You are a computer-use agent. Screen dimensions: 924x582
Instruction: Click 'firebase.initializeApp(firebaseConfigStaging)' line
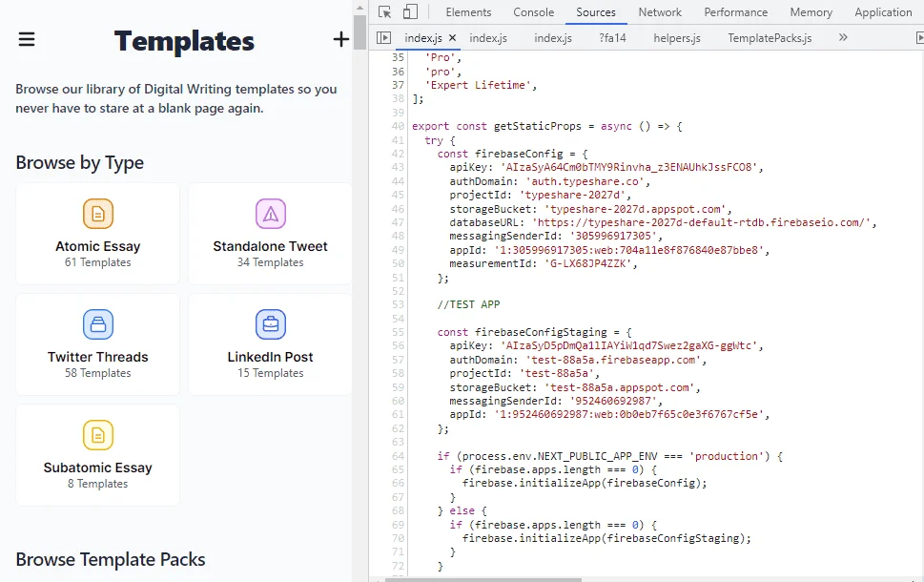pyautogui.click(x=606, y=538)
